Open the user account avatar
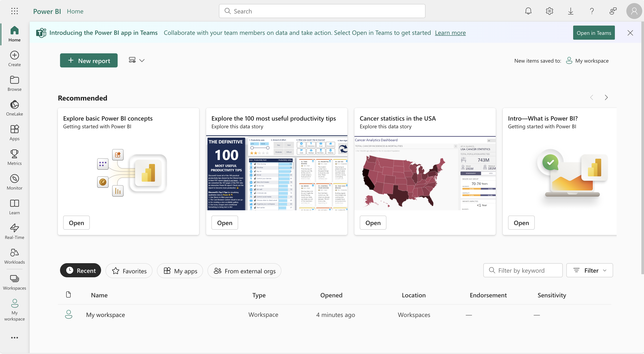Image resolution: width=644 pixels, height=354 pixels. point(634,11)
